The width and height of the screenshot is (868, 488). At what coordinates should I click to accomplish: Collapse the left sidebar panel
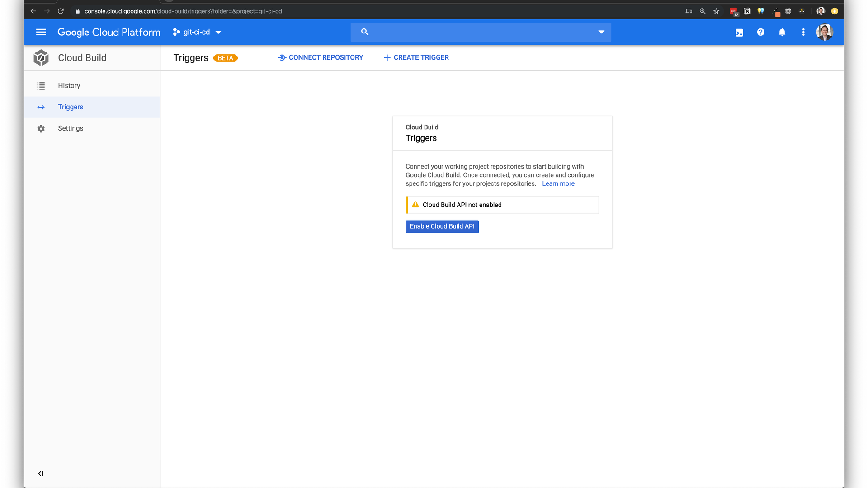(41, 474)
